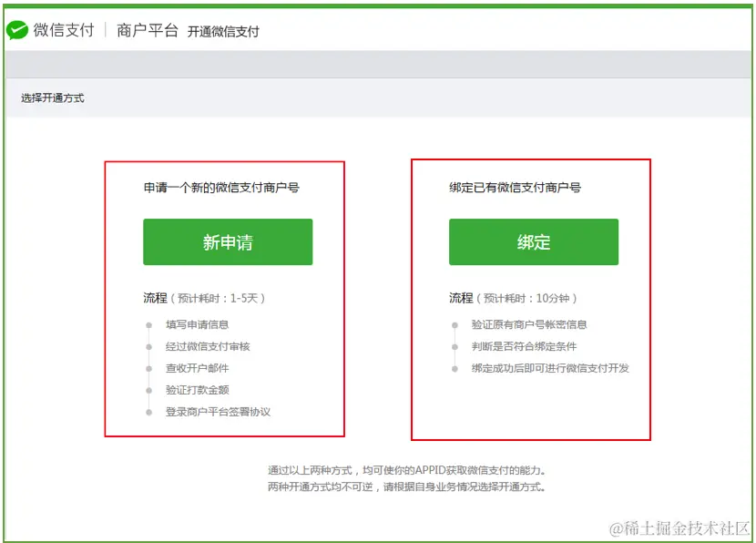The height and width of the screenshot is (543, 756).
Task: Click the 流程 预计耗时 1-5天 label
Action: [204, 298]
